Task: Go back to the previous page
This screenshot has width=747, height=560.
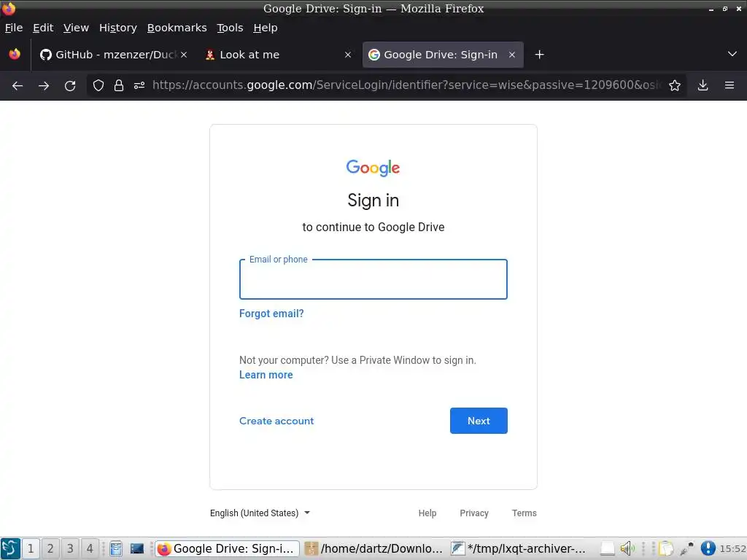Action: 18,86
